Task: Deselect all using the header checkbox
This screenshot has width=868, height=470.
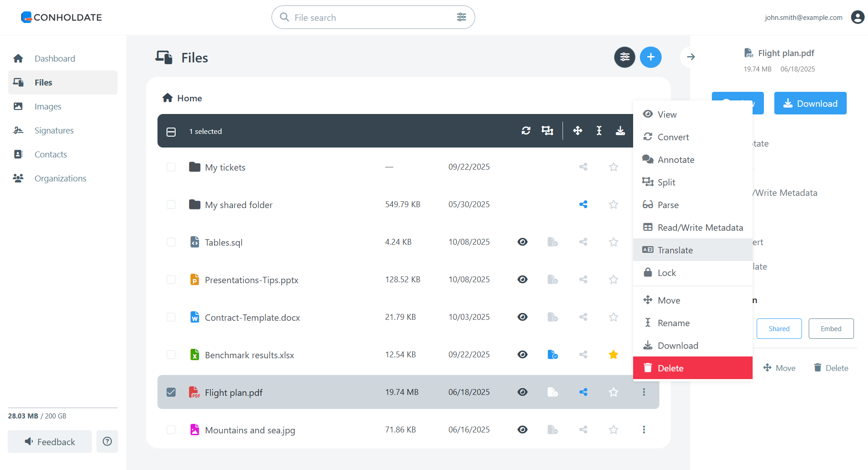Action: [x=171, y=132]
